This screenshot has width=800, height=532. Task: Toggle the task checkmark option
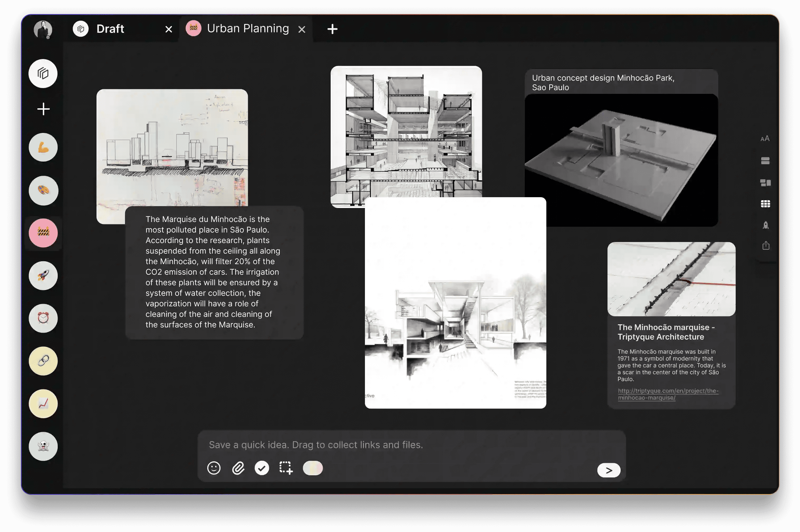262,468
